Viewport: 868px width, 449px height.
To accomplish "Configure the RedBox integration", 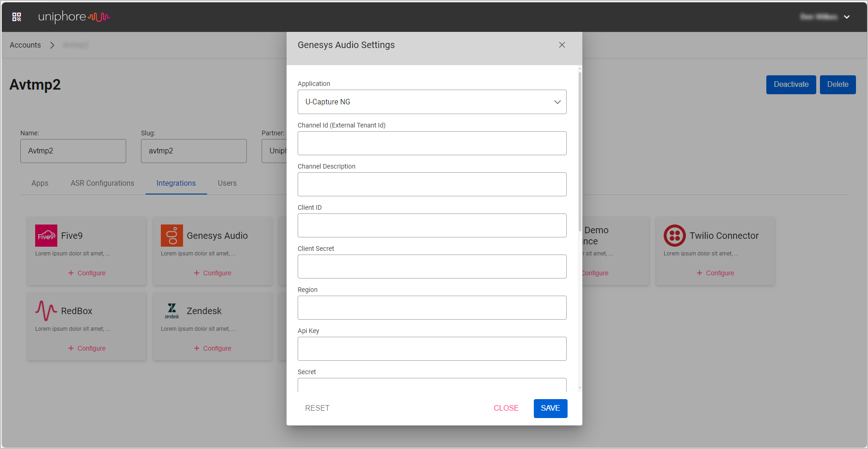I will [87, 348].
